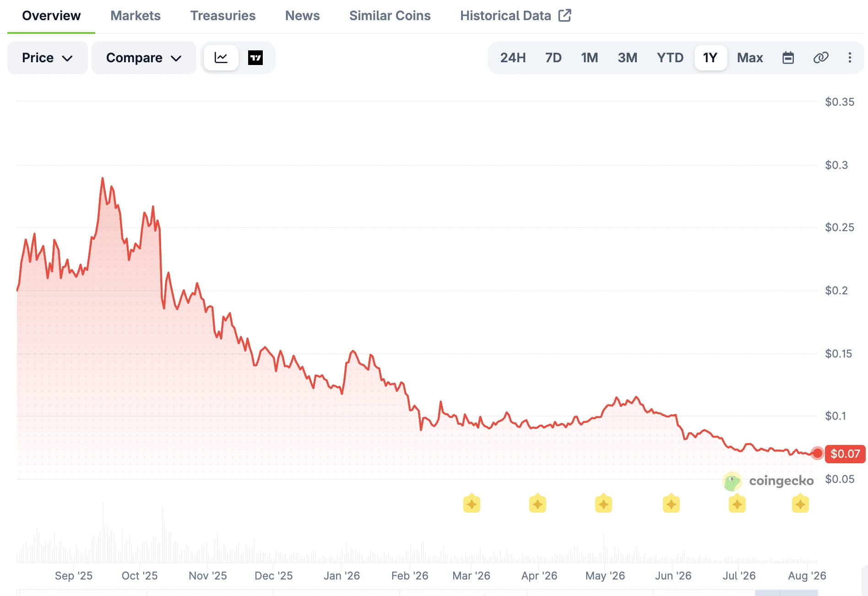This screenshot has height=596, width=868.
Task: Click the Jul '26 axis label
Action: point(739,576)
